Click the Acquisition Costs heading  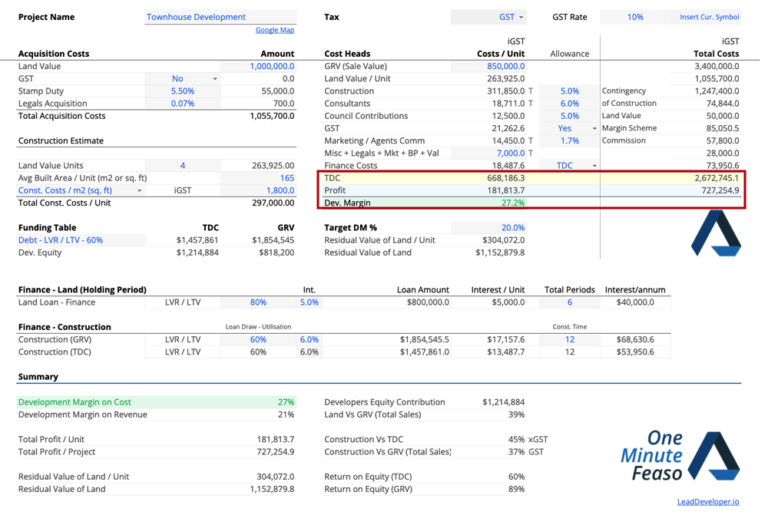(x=54, y=54)
